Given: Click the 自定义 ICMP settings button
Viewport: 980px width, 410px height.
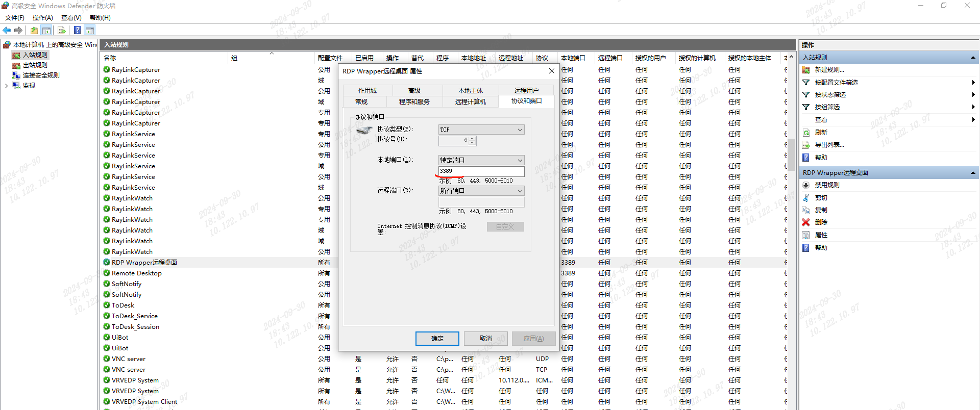Looking at the screenshot, I should 505,227.
